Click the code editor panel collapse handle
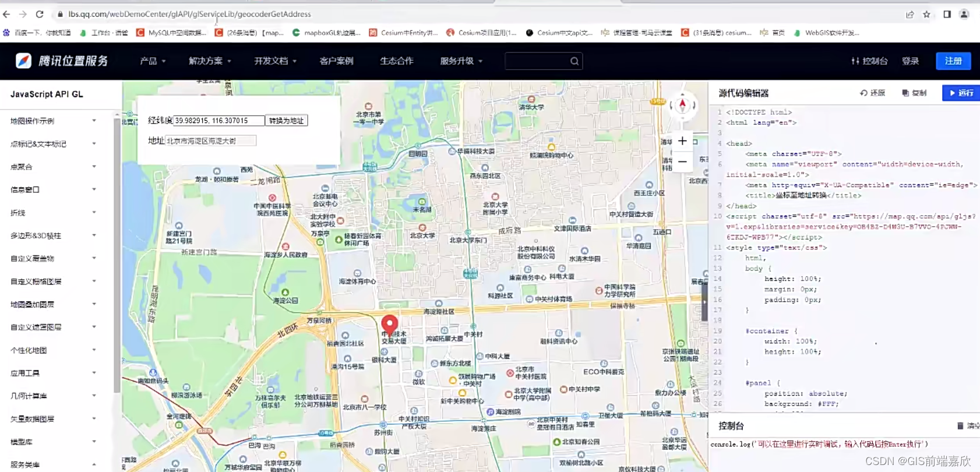Image resolution: width=980 pixels, height=472 pixels. [704, 302]
